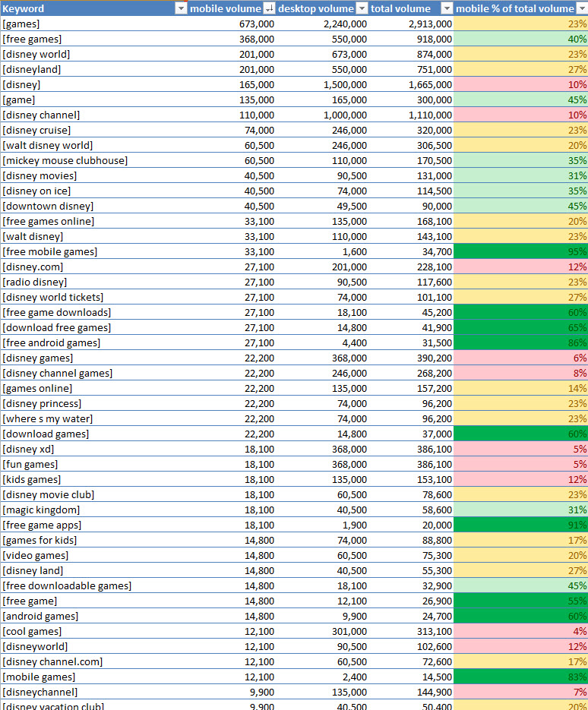Viewport: 588px width, 710px height.
Task: Click the 4% cell for cool games
Action: (521, 631)
